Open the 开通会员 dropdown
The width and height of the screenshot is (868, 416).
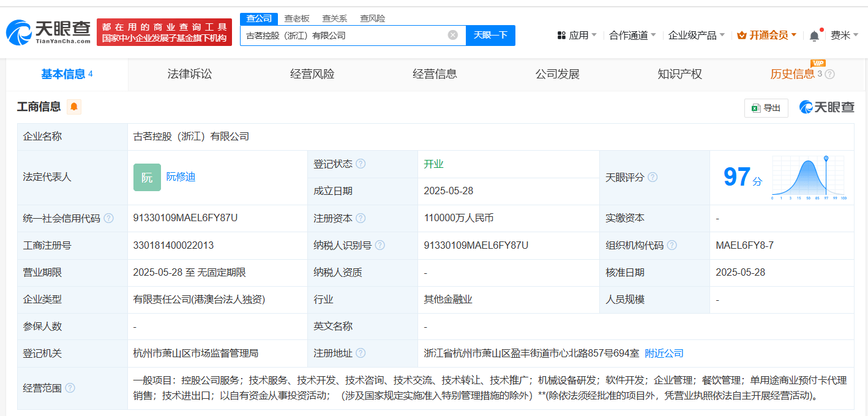[x=767, y=36]
